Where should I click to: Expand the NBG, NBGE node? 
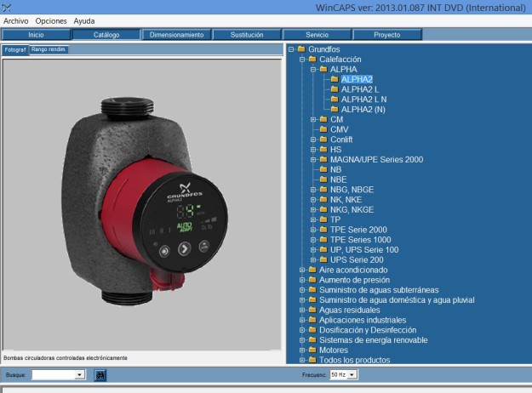pos(313,190)
